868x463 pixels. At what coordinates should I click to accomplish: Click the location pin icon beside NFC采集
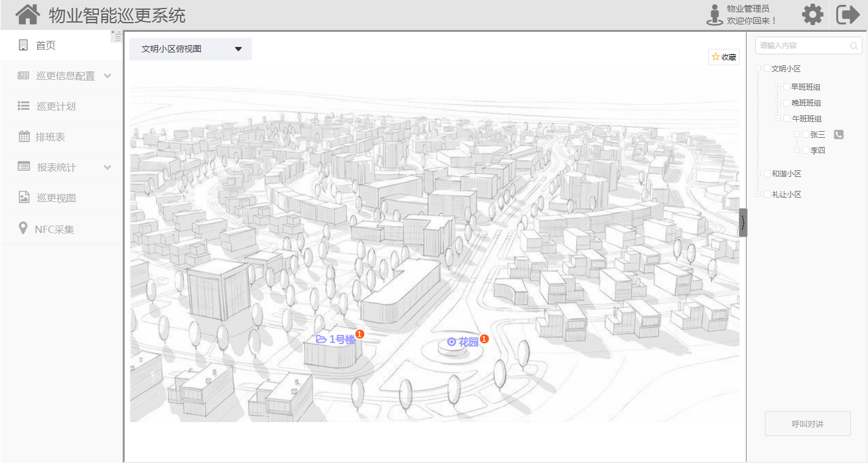tap(23, 228)
